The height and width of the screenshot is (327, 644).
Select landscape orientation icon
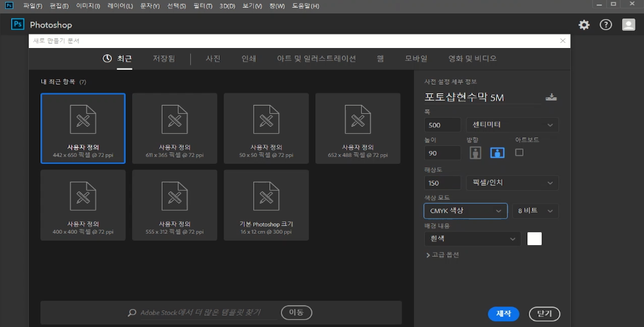click(497, 153)
